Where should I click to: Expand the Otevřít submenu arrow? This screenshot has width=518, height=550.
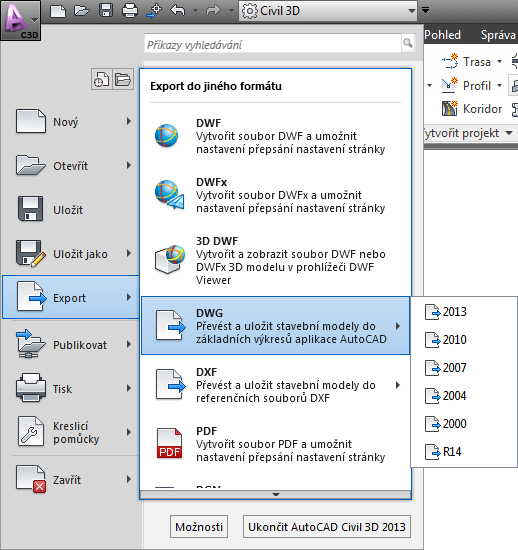point(129,165)
